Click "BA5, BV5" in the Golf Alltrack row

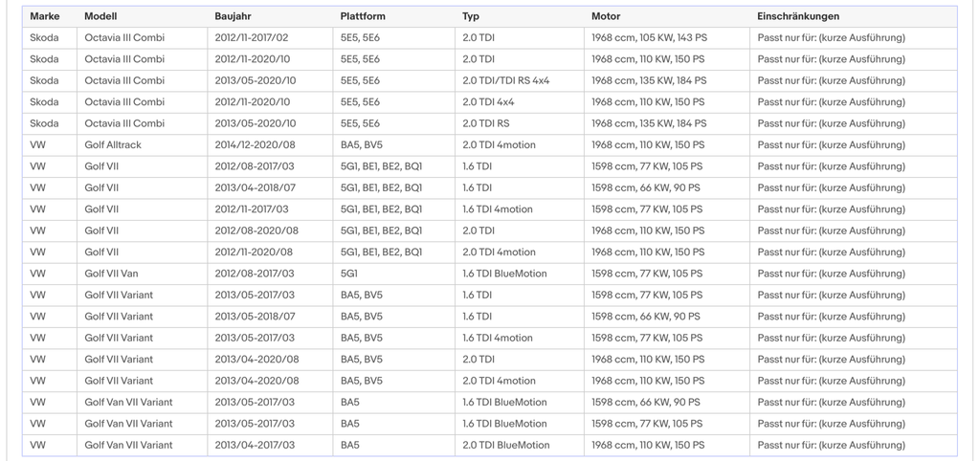(361, 145)
